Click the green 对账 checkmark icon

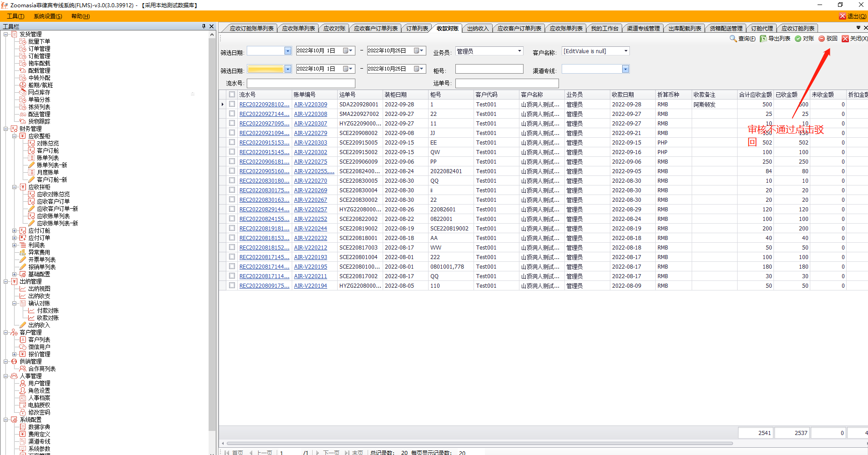pos(798,39)
